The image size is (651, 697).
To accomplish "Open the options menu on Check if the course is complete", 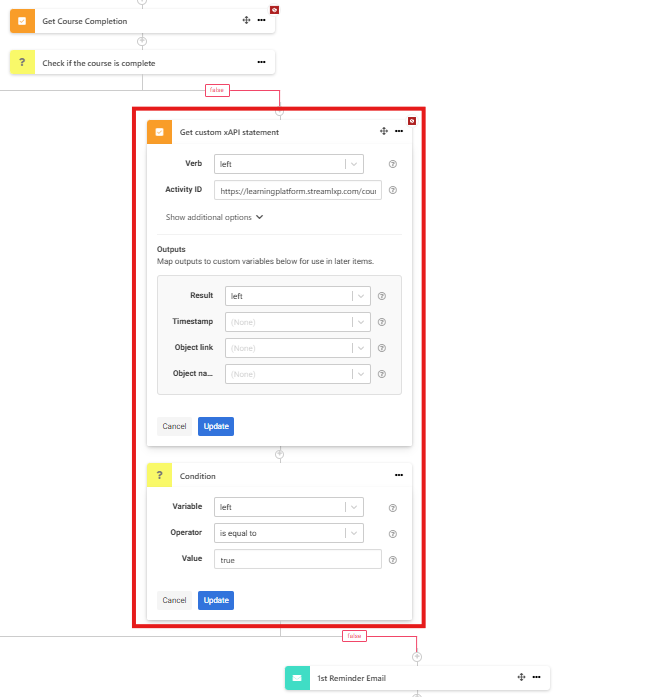I will (x=261, y=62).
